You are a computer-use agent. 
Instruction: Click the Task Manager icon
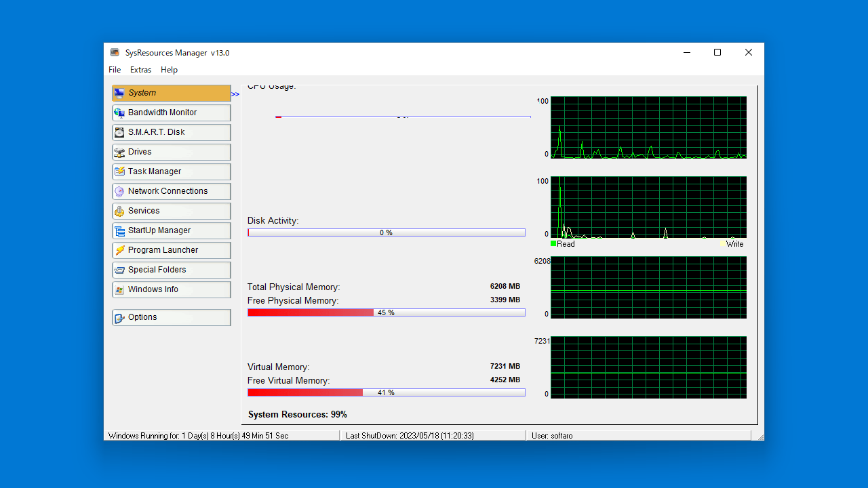coord(119,171)
